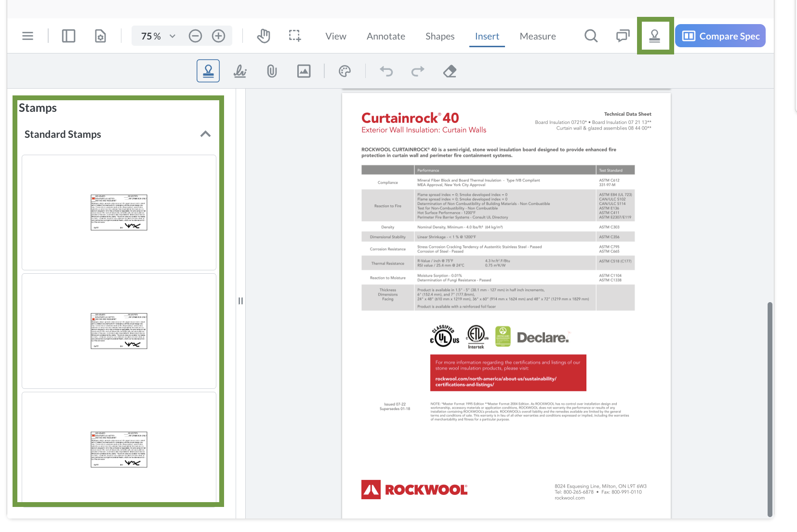
Task: Collapse the Standard Stamps section
Action: [x=206, y=134]
